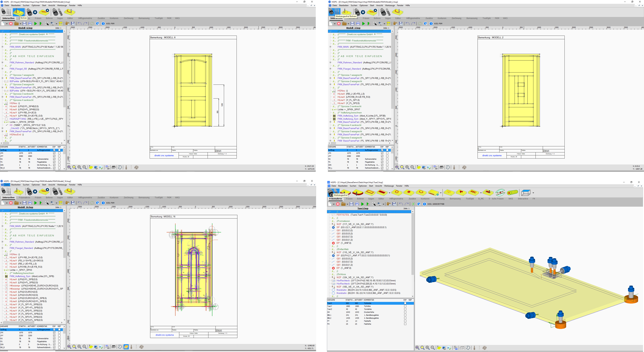The image size is (644, 352).
Task: Select the HGNeu () line in Modell_6 tree
Action: 16,103
